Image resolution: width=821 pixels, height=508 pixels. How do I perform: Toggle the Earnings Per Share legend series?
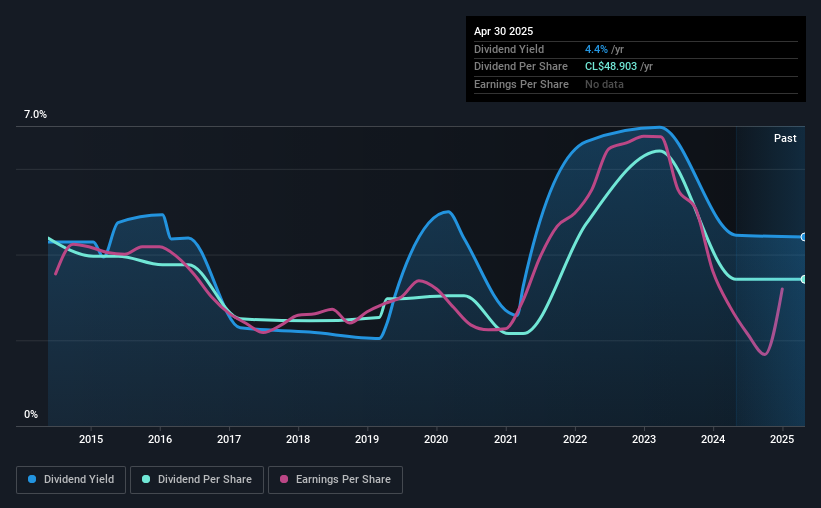click(x=335, y=480)
